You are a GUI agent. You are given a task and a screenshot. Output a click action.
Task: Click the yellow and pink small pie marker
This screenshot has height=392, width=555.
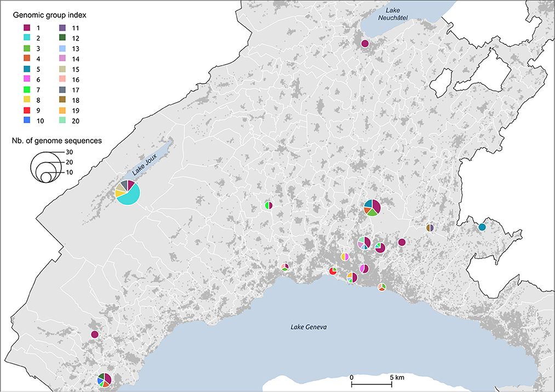[345, 257]
